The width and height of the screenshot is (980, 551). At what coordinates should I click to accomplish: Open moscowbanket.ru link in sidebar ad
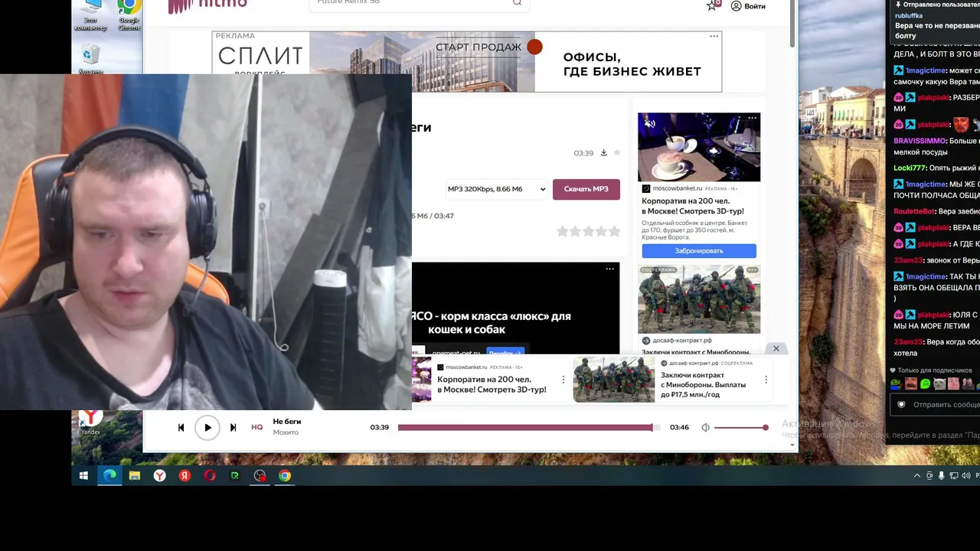point(677,188)
